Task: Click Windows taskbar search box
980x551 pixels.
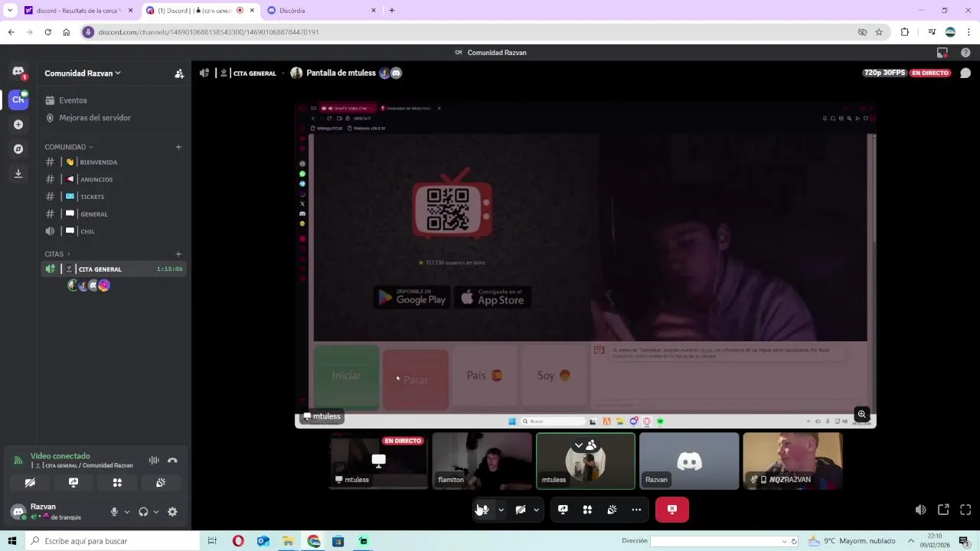Action: pyautogui.click(x=112, y=541)
